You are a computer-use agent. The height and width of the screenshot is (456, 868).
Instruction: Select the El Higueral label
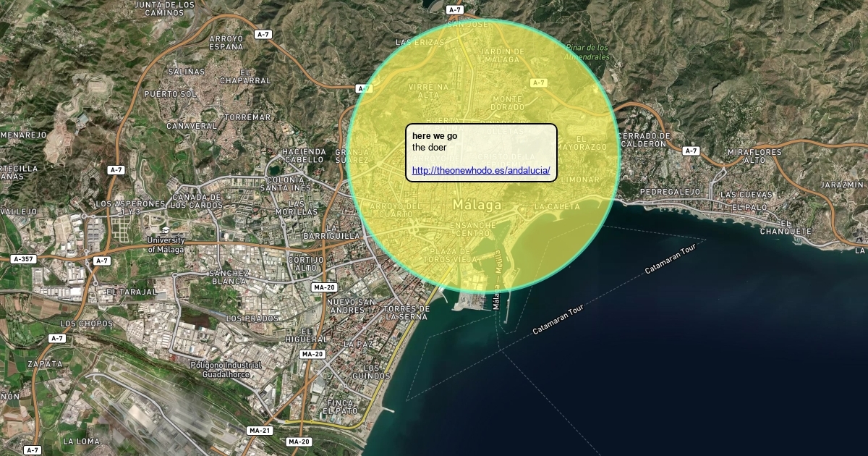pos(307,334)
